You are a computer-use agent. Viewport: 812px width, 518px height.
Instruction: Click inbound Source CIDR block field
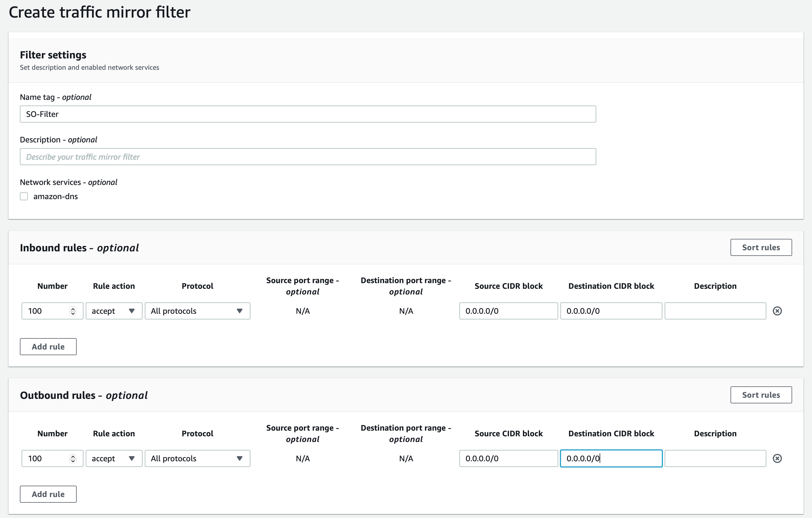coord(508,311)
